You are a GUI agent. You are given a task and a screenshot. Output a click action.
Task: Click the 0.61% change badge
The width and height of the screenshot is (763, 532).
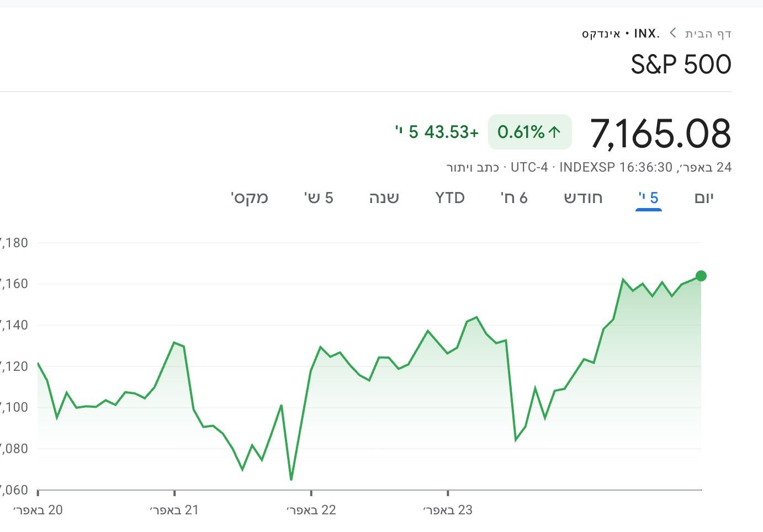(529, 132)
